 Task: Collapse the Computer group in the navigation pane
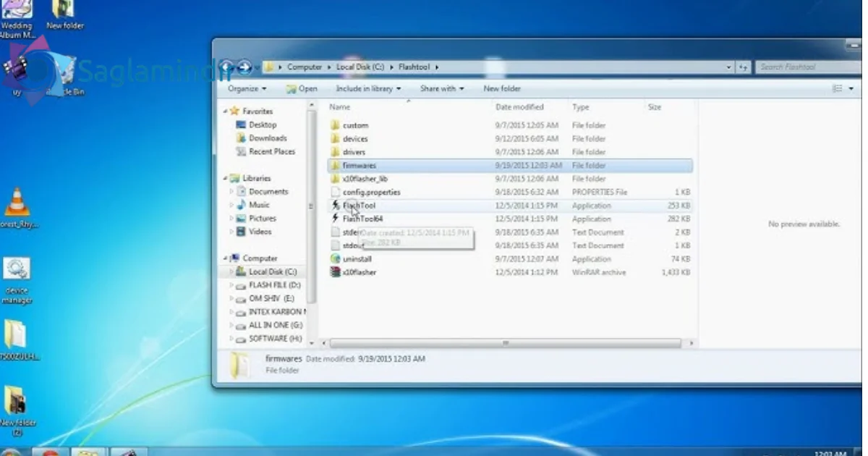226,258
